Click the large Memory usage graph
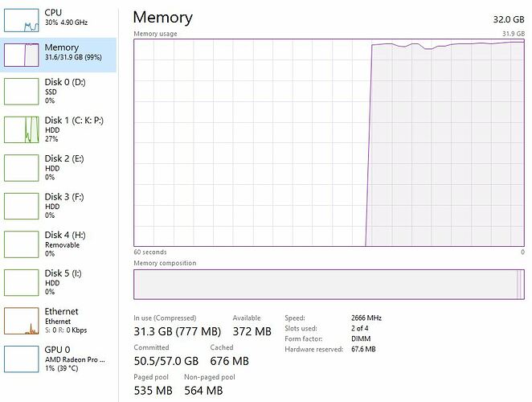Image resolution: width=532 pixels, height=402 pixels. [329, 142]
